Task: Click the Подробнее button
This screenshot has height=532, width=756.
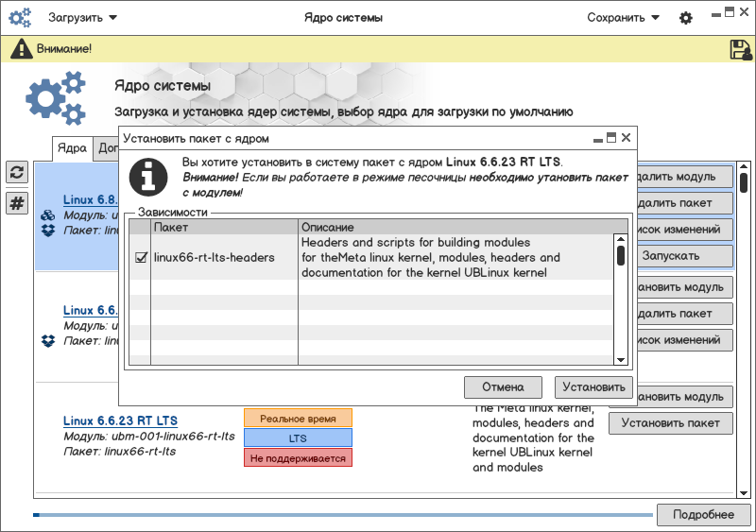Action: (702, 514)
